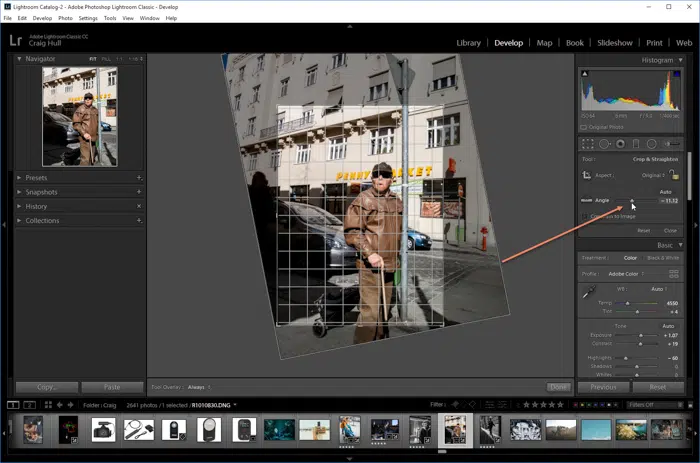Open the Tools menu
700x463 pixels.
coord(110,18)
